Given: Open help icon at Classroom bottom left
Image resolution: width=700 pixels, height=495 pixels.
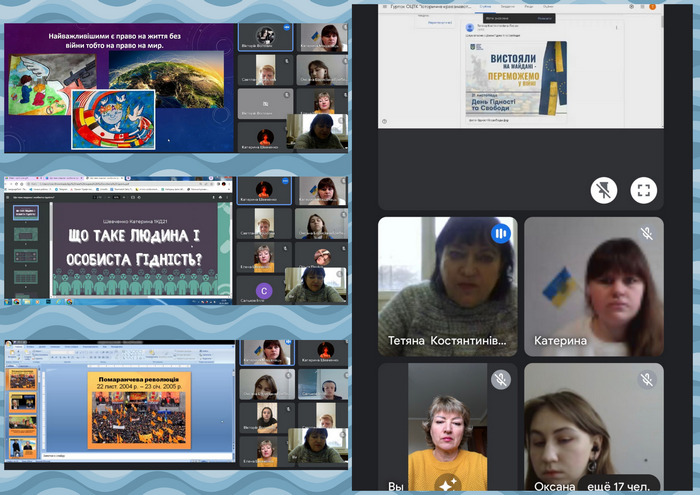Looking at the screenshot, I should click(x=384, y=121).
